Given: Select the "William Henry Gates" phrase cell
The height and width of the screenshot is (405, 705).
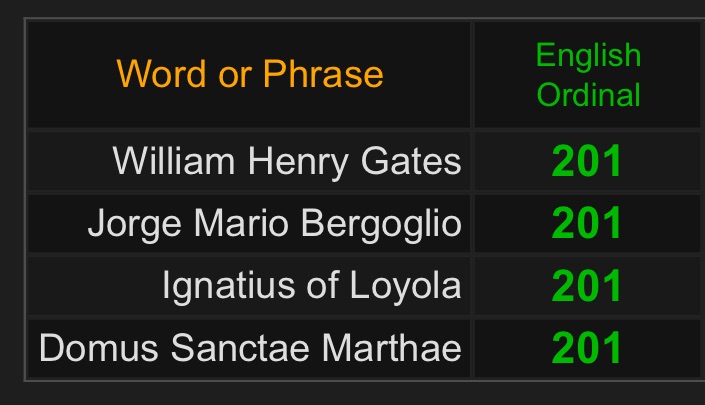Looking at the screenshot, I should click(x=287, y=160).
